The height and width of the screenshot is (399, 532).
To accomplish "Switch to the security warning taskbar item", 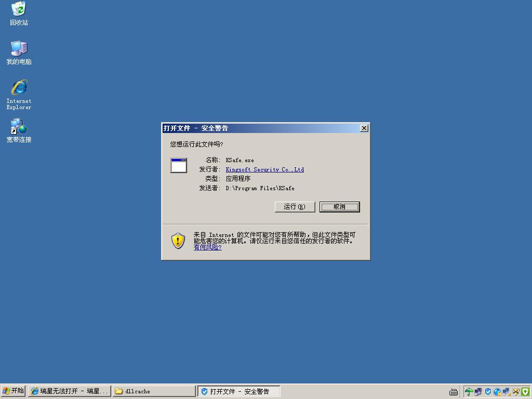I will tap(239, 391).
